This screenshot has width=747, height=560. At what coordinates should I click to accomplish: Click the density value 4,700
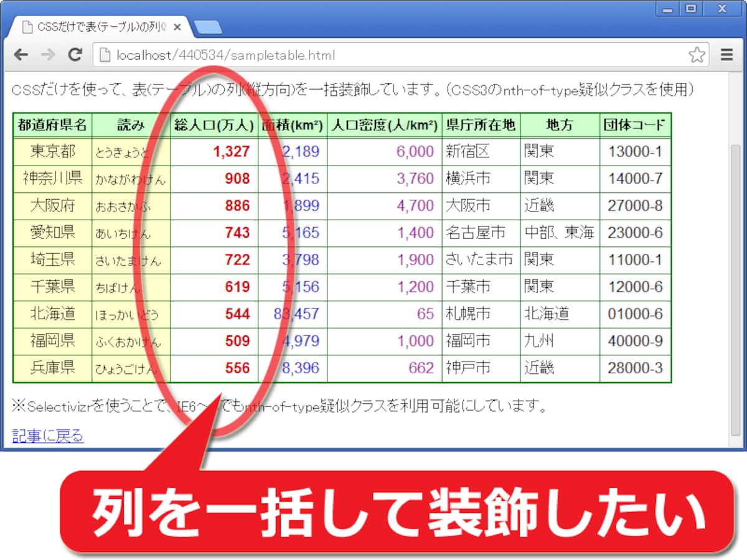click(x=415, y=205)
